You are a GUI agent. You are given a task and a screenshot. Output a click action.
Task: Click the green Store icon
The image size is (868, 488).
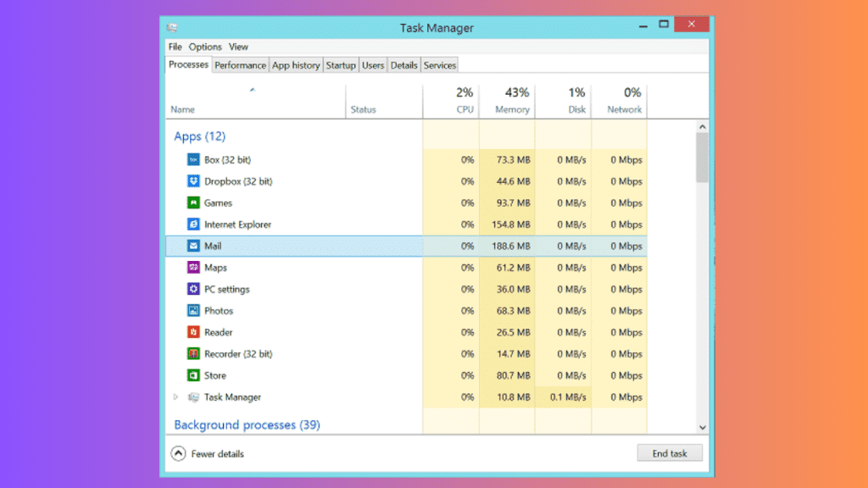pos(193,375)
